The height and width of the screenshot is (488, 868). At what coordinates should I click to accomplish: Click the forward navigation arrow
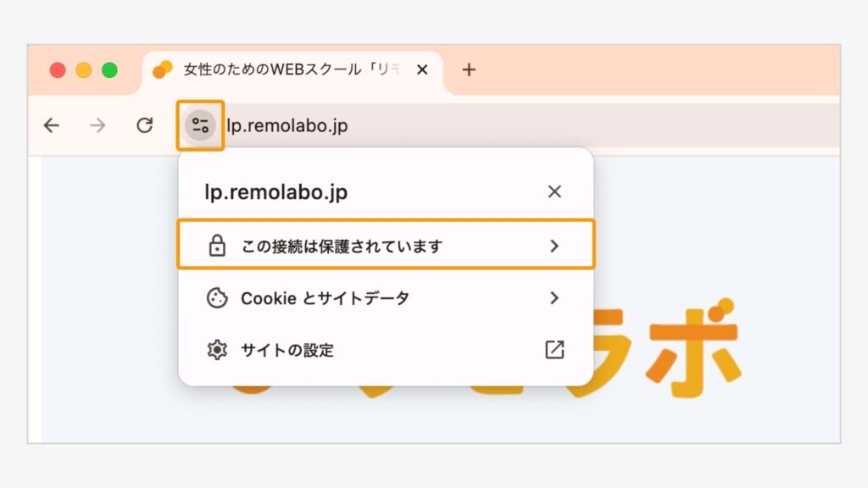[98, 125]
